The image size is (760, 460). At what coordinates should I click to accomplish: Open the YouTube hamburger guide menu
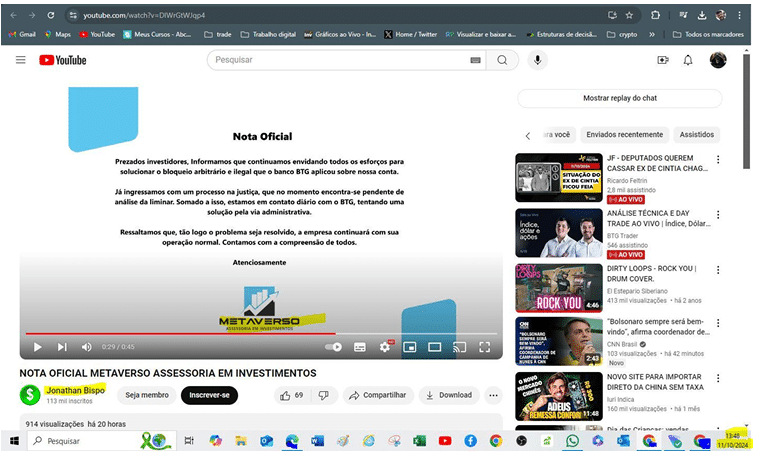(20, 60)
